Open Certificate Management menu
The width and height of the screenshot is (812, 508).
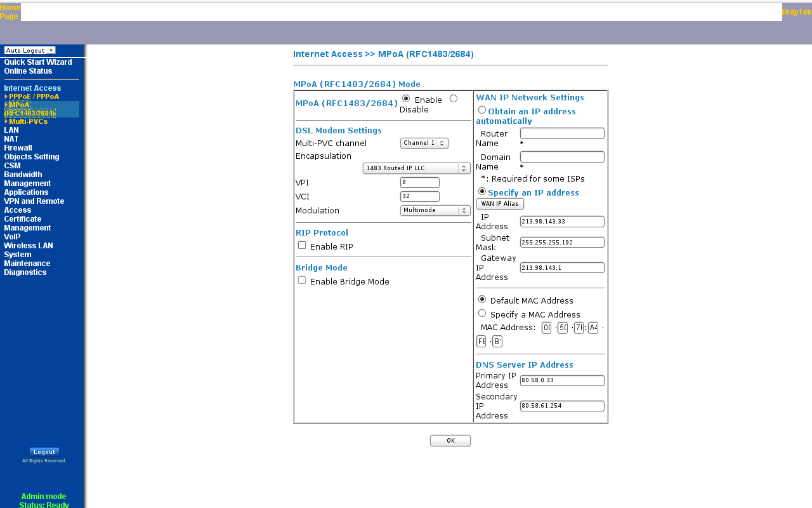(27, 224)
